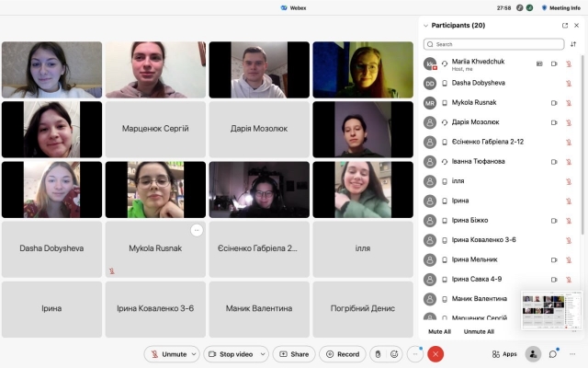This screenshot has width=588, height=368.
Task: Toggle Mariia Khvedchuk's camera in list
Action: [554, 63]
